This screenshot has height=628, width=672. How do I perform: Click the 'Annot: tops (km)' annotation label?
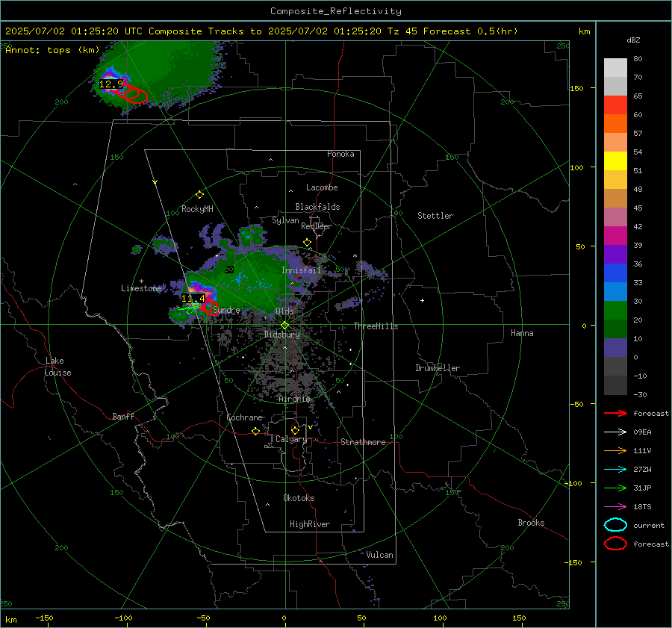(x=52, y=50)
